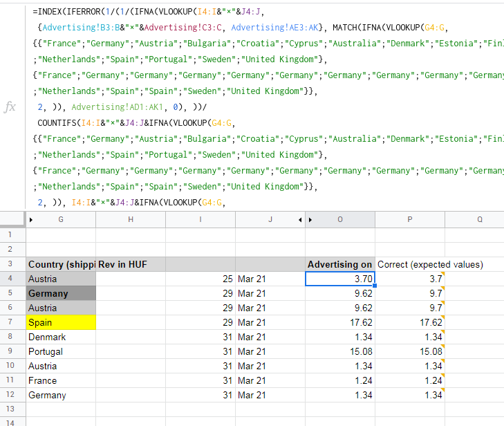The height and width of the screenshot is (426, 504).
Task: Select the column G header
Action: point(61,220)
